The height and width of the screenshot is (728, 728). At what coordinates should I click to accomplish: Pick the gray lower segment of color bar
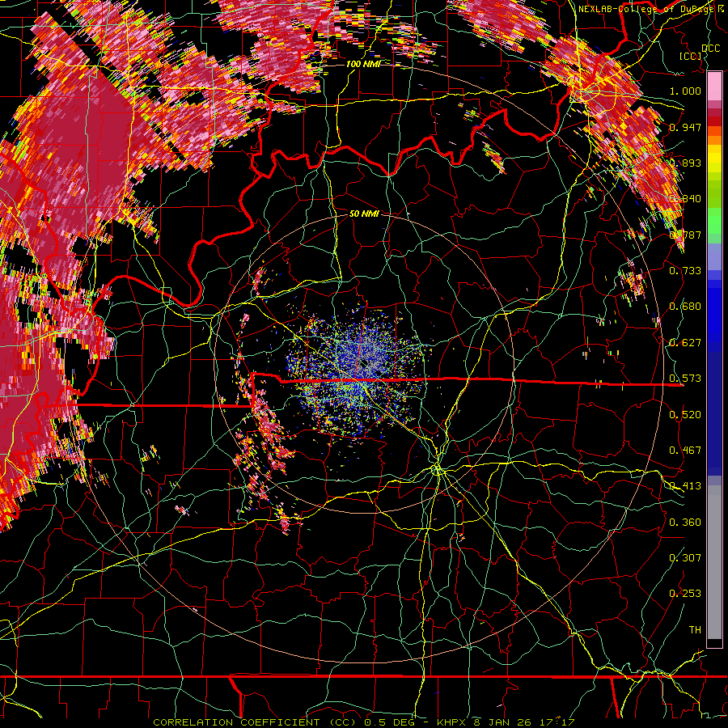714,562
